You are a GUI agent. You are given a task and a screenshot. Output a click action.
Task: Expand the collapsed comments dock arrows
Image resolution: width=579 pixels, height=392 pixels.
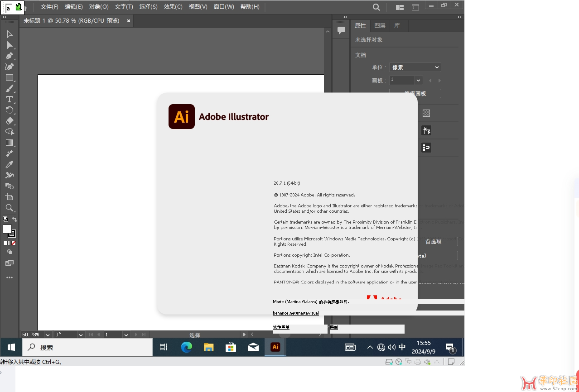(x=345, y=17)
